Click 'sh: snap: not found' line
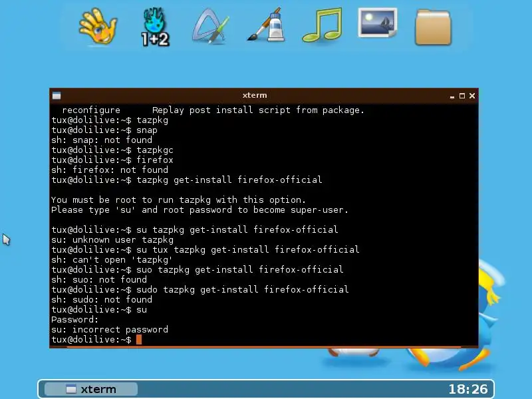 pos(102,140)
